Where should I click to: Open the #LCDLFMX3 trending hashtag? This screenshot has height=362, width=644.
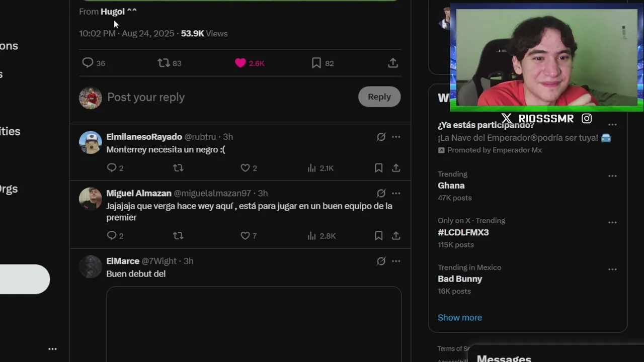(463, 232)
